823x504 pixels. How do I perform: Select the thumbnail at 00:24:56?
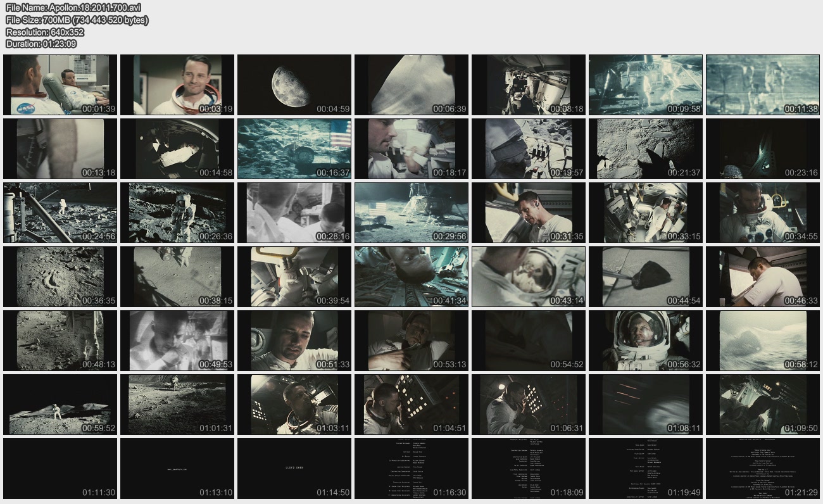pos(60,213)
